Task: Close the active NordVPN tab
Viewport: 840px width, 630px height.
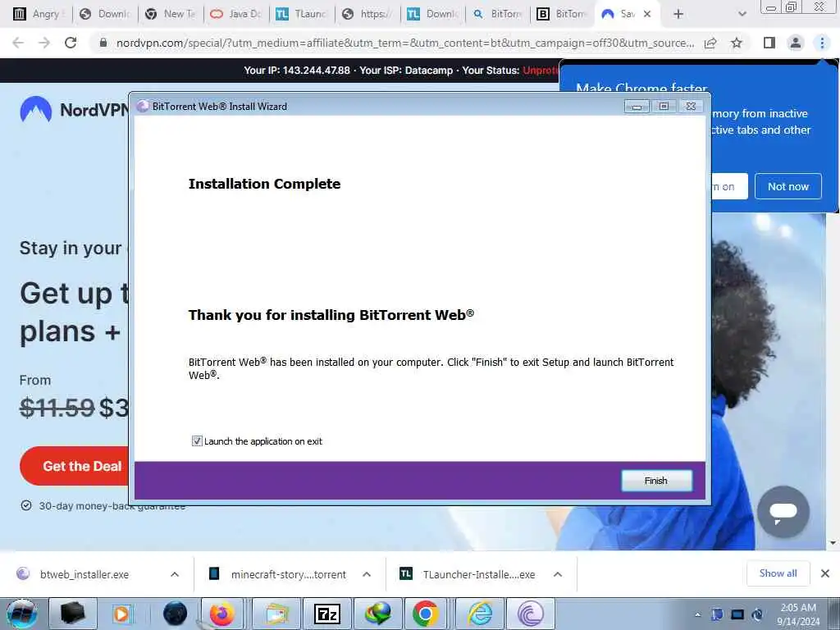Action: (x=647, y=14)
